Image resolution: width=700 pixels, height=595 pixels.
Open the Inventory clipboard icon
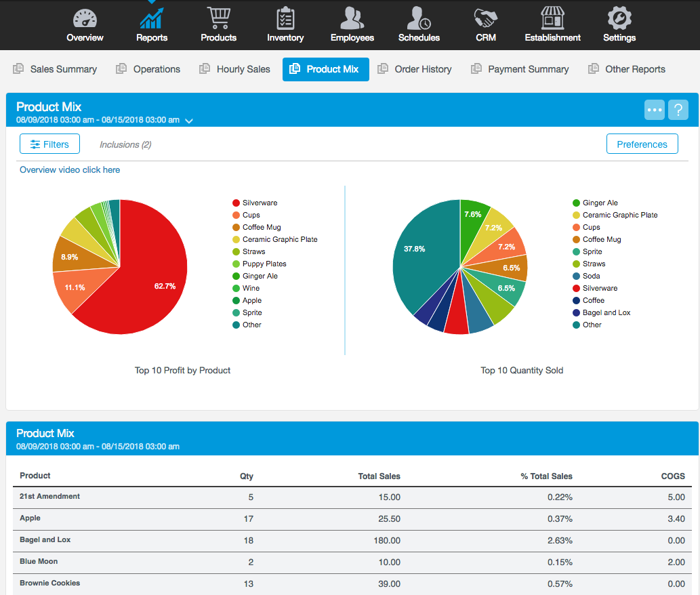point(285,18)
